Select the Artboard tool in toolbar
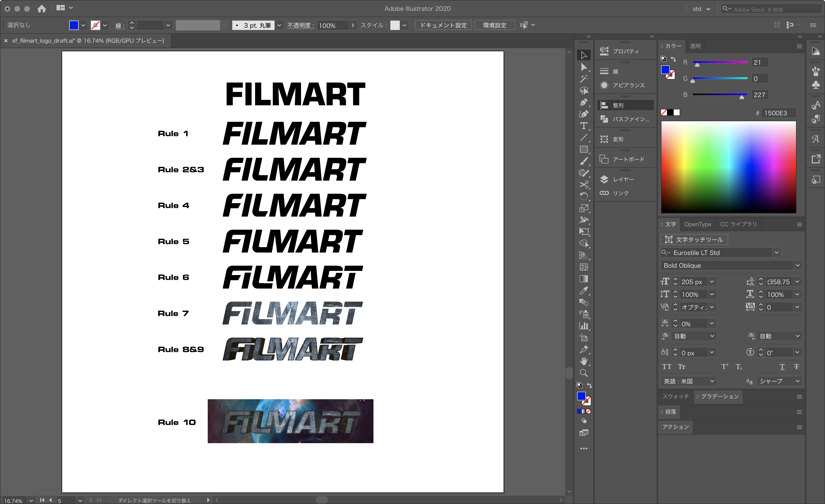Screen dimensions: 825x504 point(584,337)
